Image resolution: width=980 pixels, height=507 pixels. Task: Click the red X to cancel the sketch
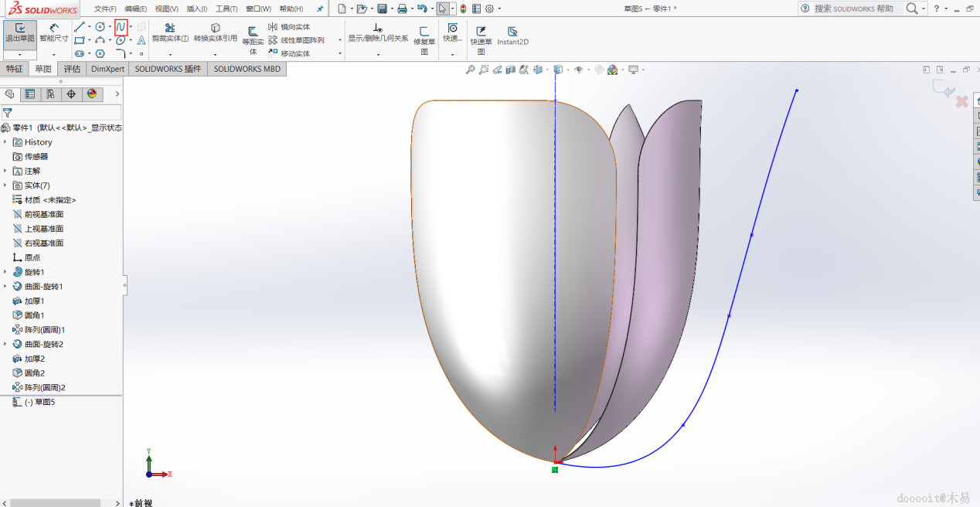[961, 102]
